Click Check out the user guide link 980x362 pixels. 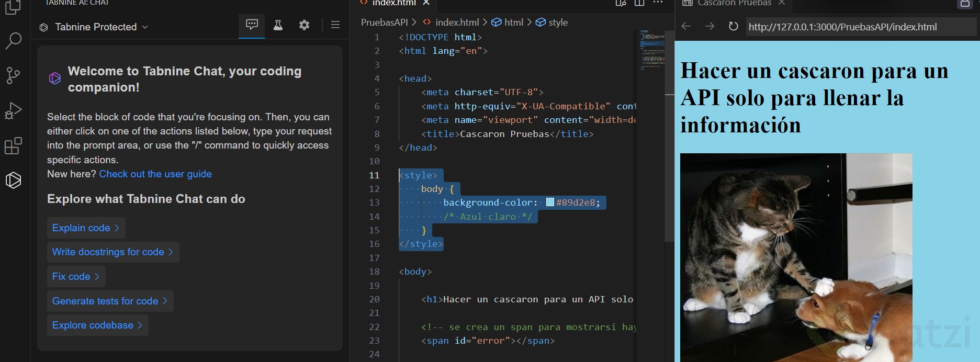click(x=155, y=174)
